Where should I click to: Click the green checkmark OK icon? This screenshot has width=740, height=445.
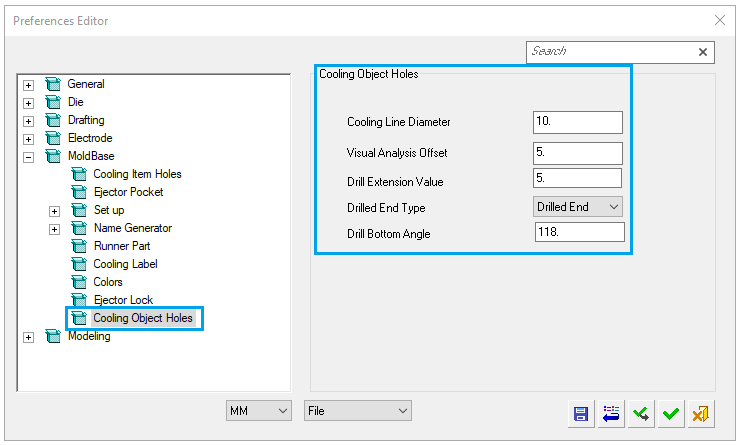671,413
